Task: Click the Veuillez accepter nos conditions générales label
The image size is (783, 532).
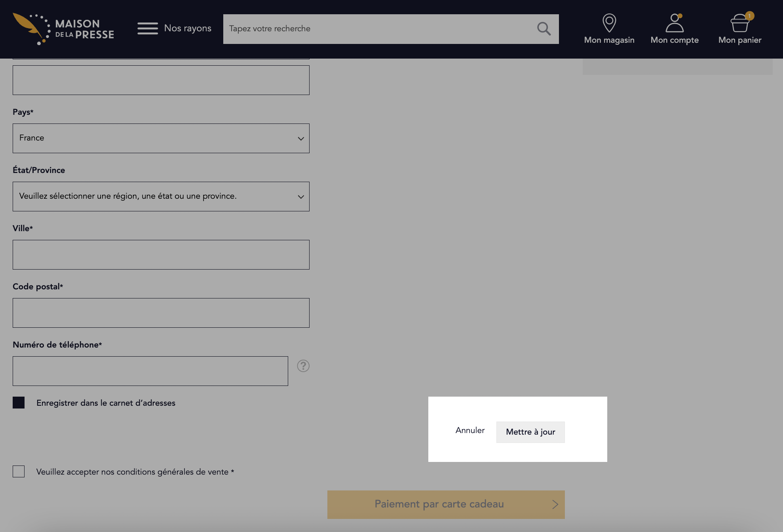Action: point(135,472)
